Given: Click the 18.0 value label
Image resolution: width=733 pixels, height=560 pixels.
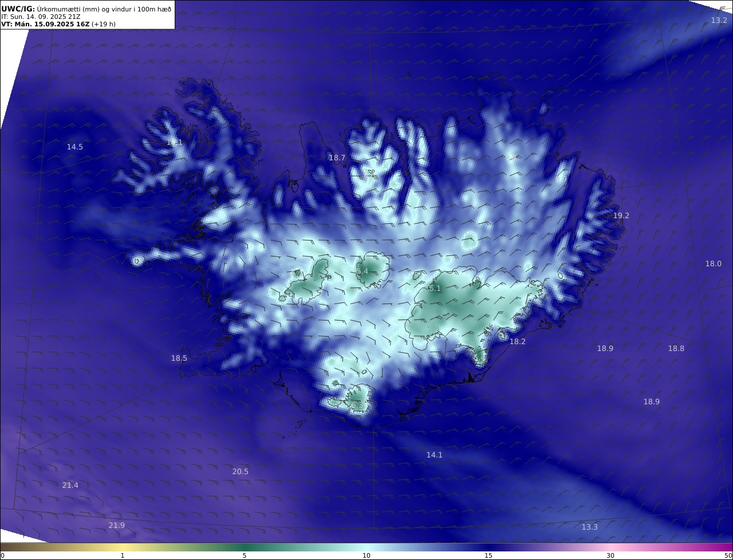Looking at the screenshot, I should 714,263.
